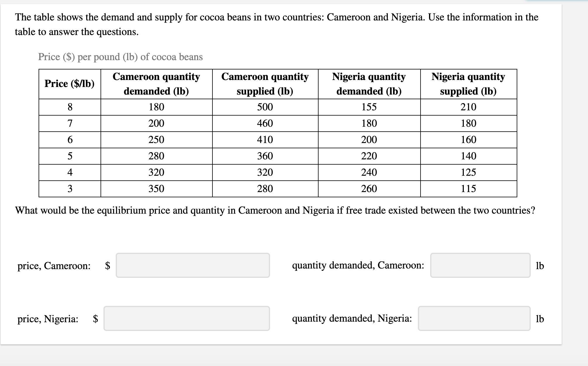
Task: Click the Cameroon demanded cell showing 350
Action: [156, 189]
